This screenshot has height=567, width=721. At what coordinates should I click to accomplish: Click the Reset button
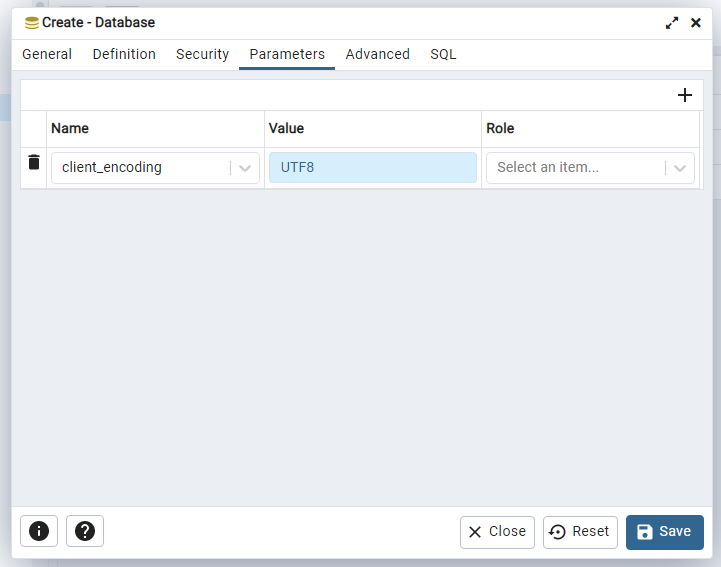[580, 532]
